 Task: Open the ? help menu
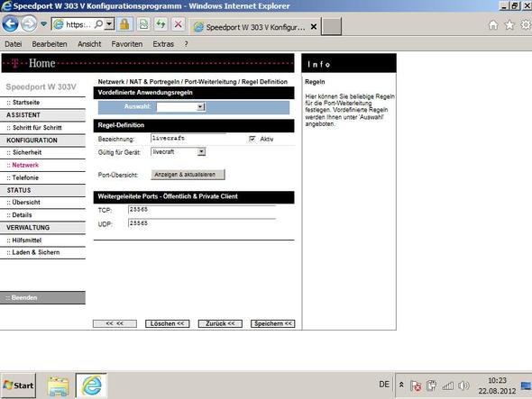tap(186, 44)
